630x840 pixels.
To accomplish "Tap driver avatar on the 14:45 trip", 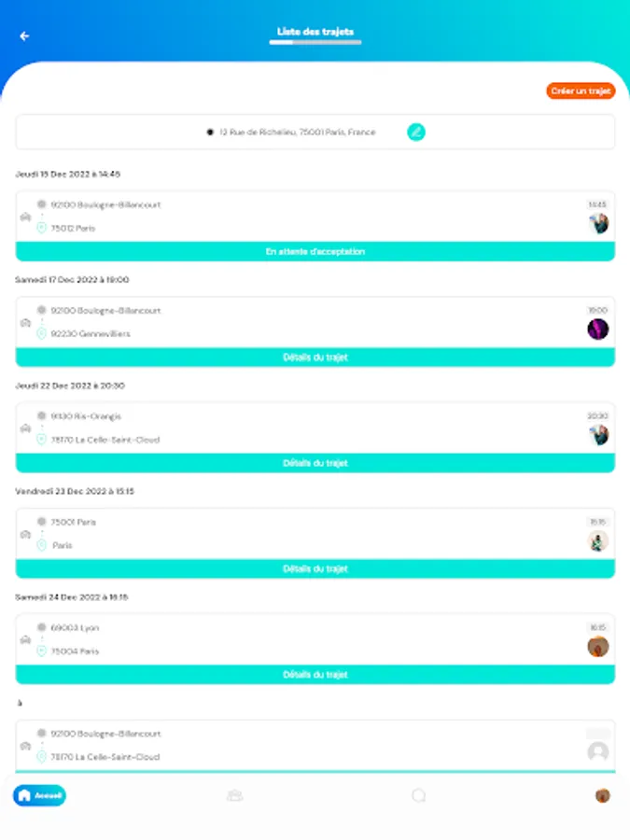I will pos(597,223).
